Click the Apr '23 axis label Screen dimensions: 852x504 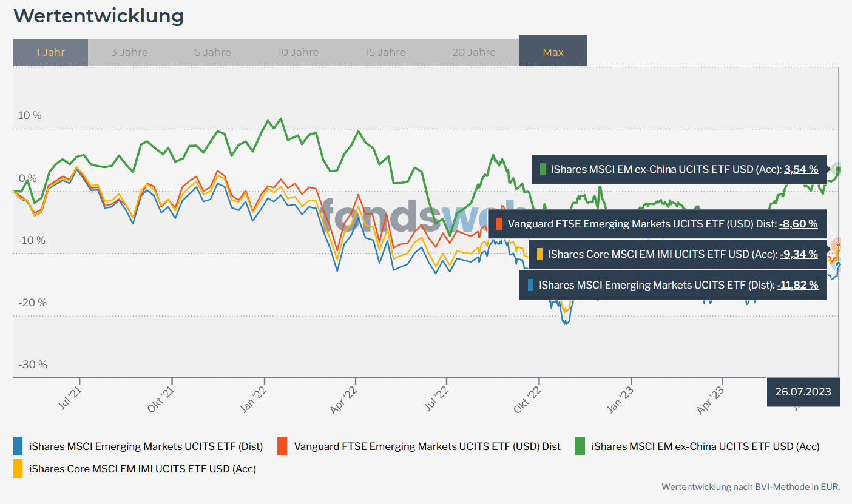(711, 402)
